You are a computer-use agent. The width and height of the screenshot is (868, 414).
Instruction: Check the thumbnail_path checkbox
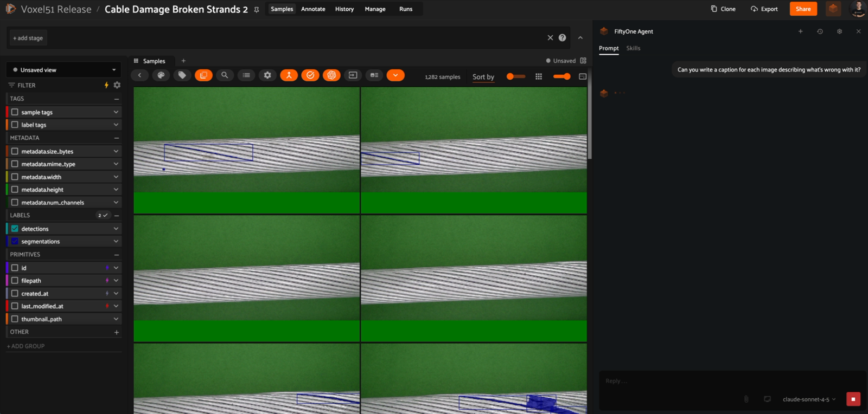pos(15,319)
